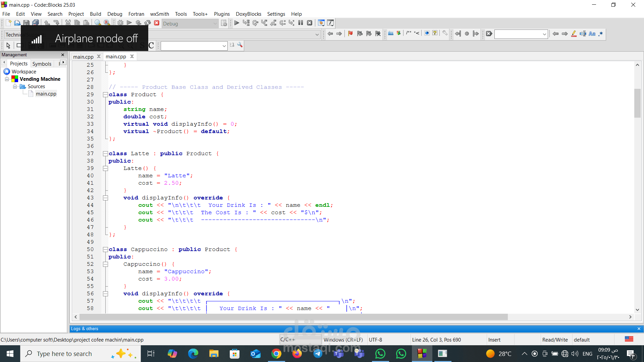Open the dropdown beside the C toolbar icon
The width and height of the screenshot is (644, 362).
(224, 46)
